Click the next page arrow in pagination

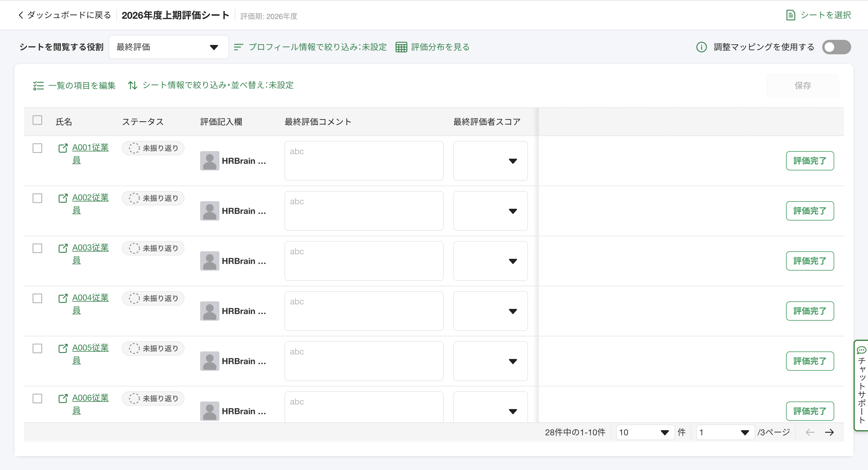[x=830, y=432]
